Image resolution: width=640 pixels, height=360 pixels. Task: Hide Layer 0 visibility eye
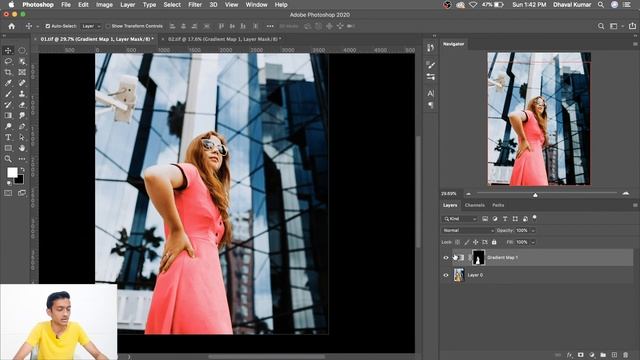pyautogui.click(x=446, y=275)
